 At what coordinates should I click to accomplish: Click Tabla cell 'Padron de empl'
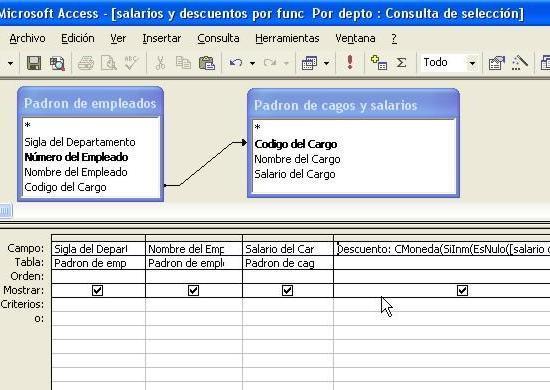click(x=194, y=263)
